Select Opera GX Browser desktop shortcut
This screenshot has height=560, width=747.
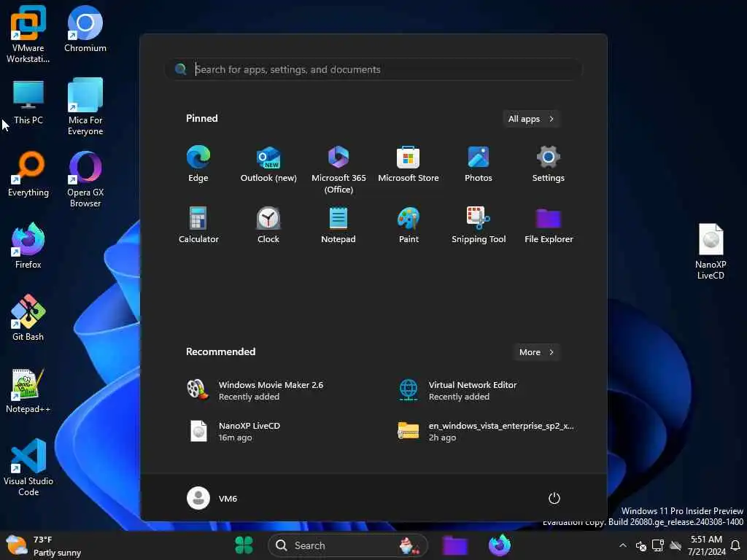[x=85, y=179]
